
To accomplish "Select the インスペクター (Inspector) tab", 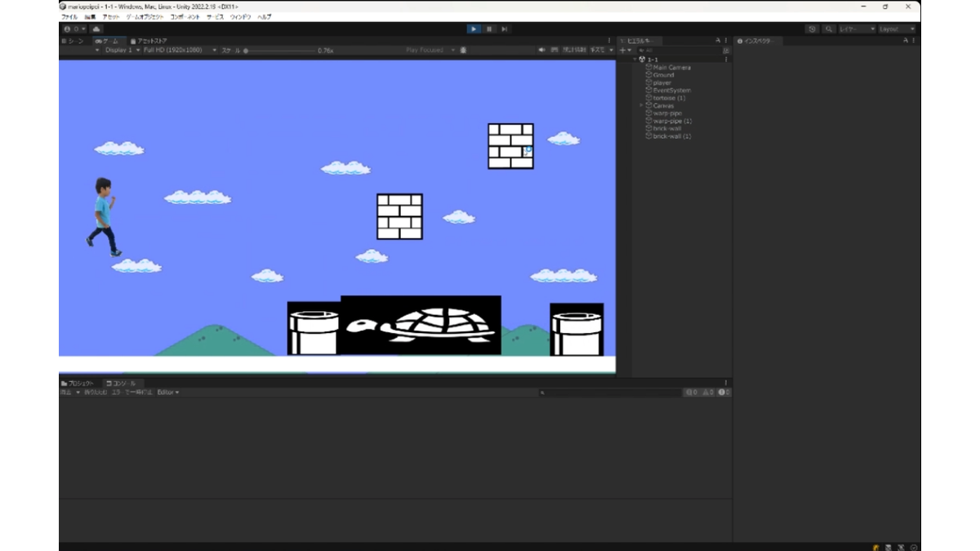I will (757, 40).
